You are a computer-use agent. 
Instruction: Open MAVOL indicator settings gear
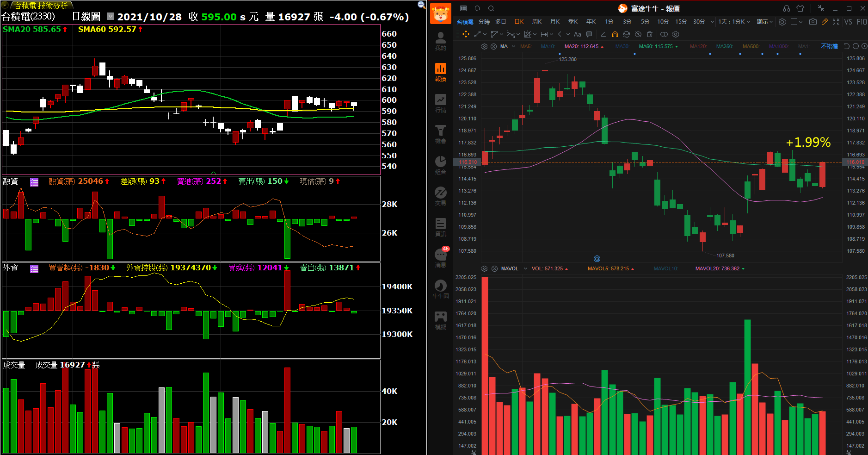484,268
